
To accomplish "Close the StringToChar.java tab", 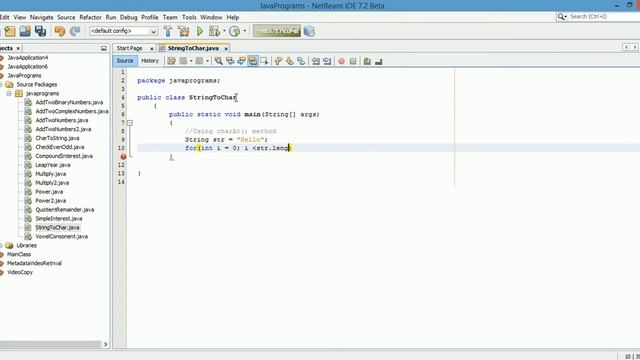I will pos(226,49).
